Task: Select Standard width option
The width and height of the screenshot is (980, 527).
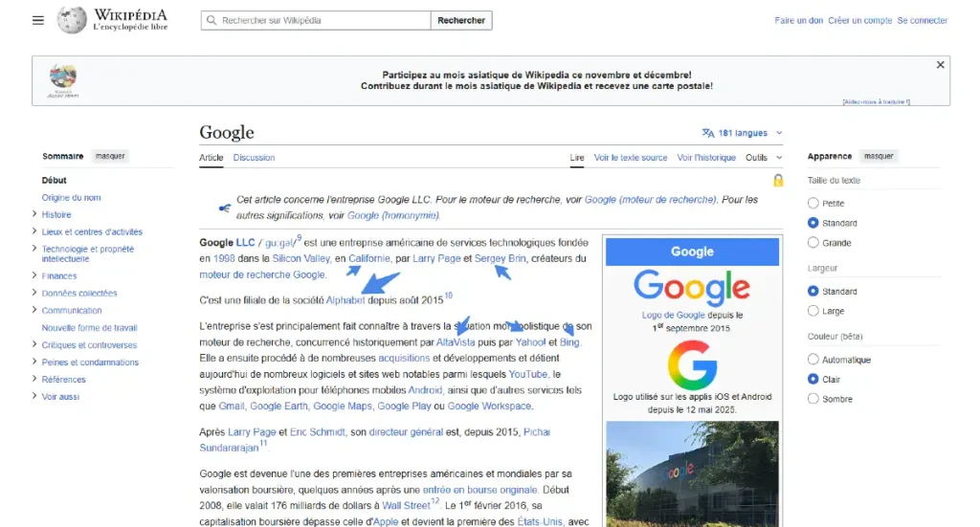Action: (813, 291)
